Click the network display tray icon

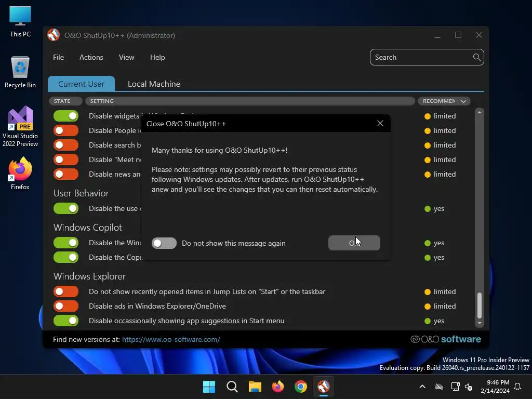(455, 387)
